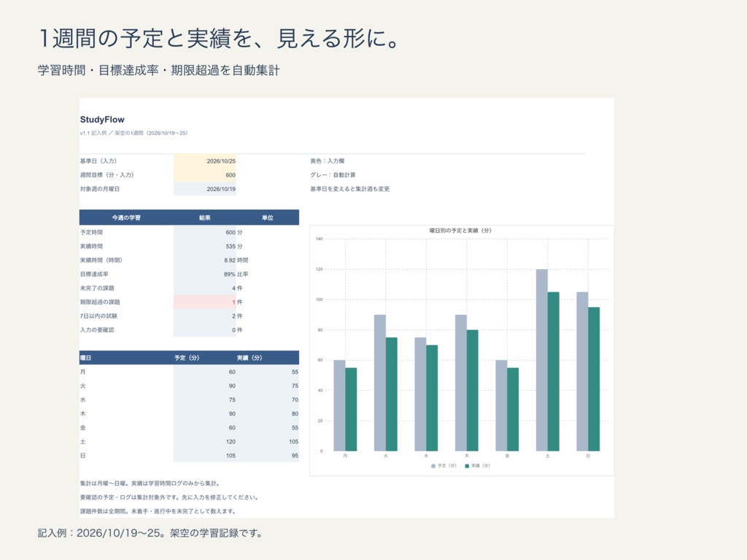The image size is (747, 560).
Task: Select the 8.92 時間 result cell
Action: coord(205,260)
